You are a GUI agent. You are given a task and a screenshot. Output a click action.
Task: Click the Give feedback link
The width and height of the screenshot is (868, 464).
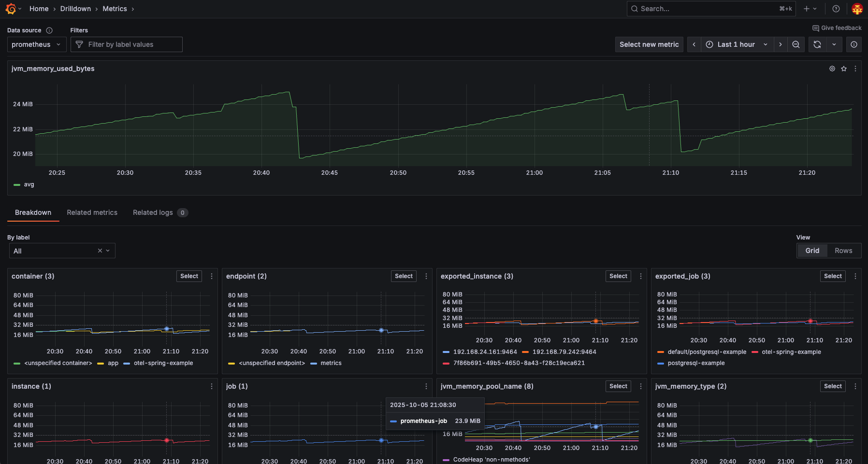[x=837, y=28]
